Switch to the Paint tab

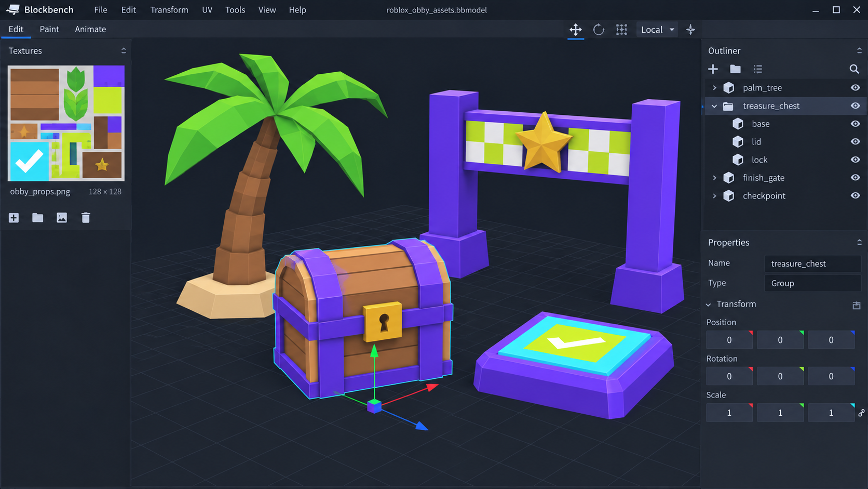[x=49, y=29]
